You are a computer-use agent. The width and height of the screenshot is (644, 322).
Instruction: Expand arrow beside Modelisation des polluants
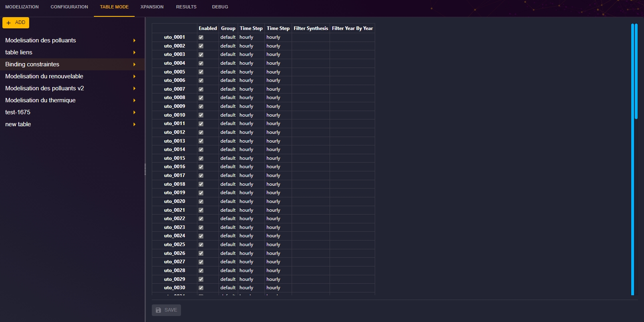point(134,40)
